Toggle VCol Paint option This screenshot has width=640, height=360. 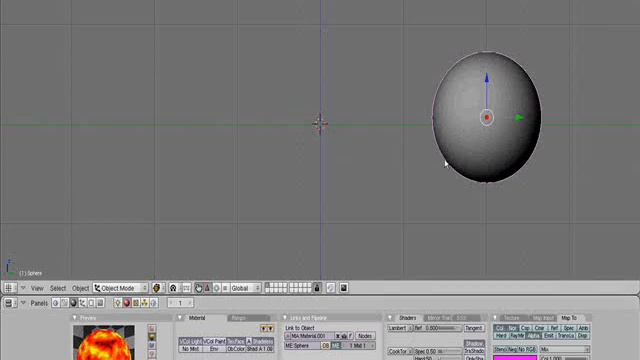click(214, 341)
